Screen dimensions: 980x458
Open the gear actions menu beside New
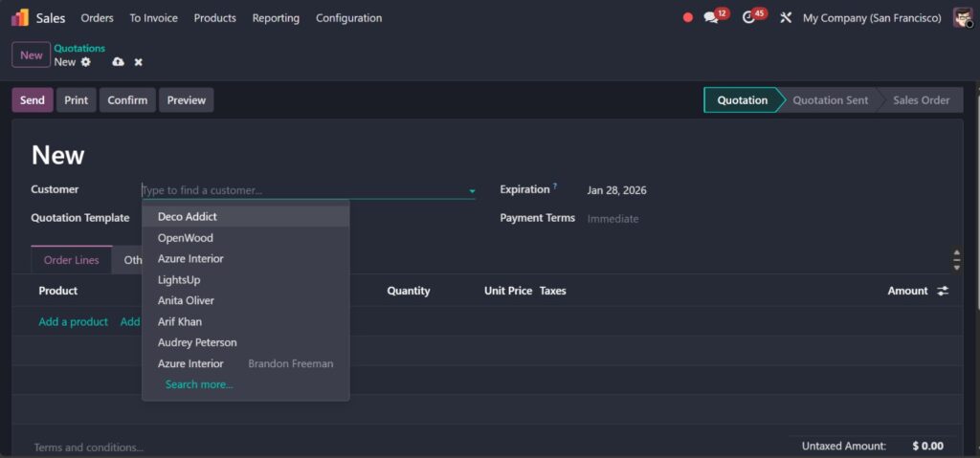86,62
